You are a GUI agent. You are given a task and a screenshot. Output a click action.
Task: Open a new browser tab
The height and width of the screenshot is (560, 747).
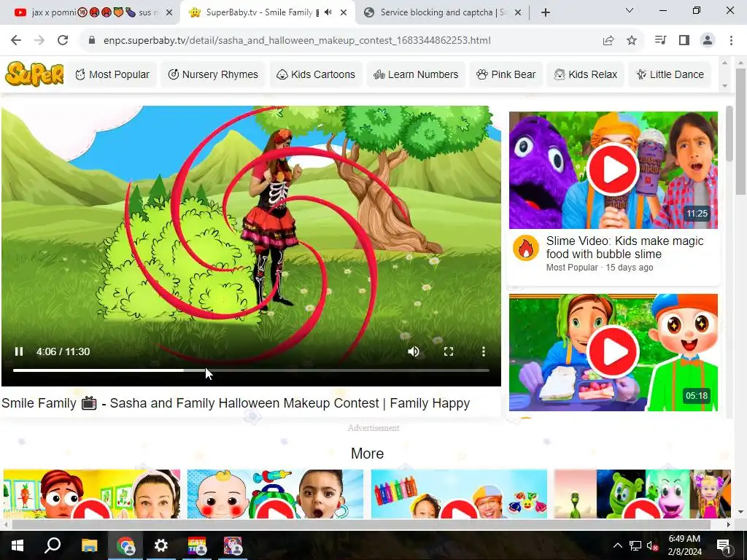(546, 12)
